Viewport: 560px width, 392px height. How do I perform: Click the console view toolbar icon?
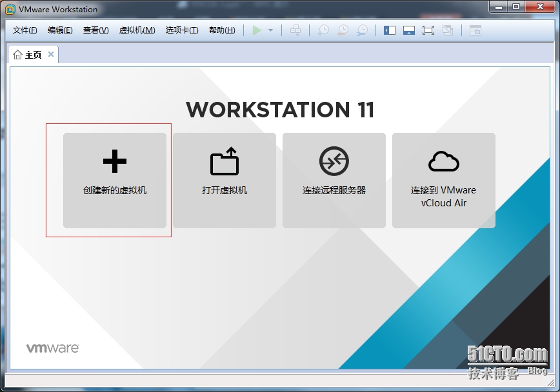[475, 30]
